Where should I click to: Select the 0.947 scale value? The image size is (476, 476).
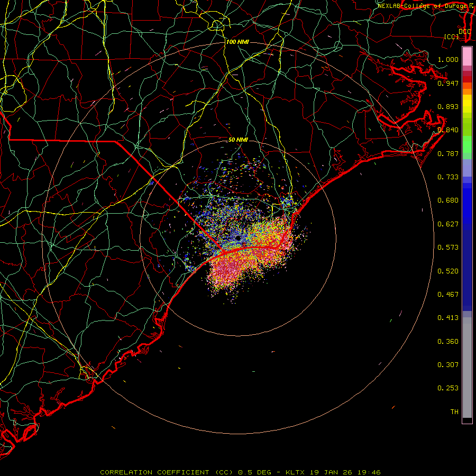pos(448,83)
